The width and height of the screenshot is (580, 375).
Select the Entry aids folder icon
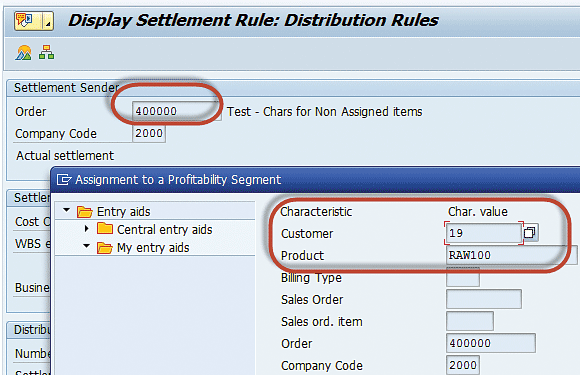pyautogui.click(x=85, y=212)
